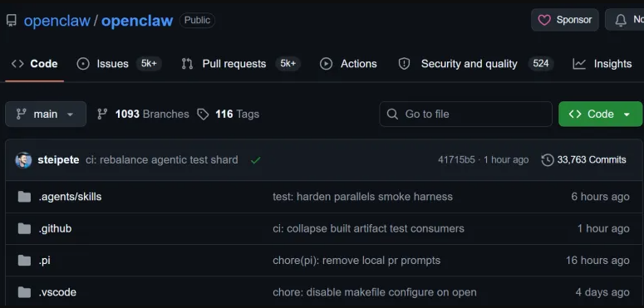Open the green Code dropdown button

click(x=601, y=114)
